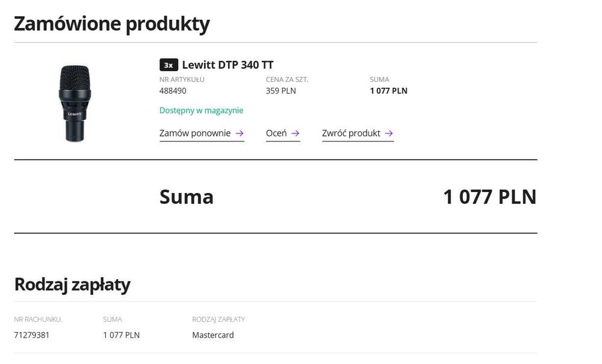Open the Lewitt DTP 340 TT product title
This screenshot has height=364, width=602.
point(228,65)
